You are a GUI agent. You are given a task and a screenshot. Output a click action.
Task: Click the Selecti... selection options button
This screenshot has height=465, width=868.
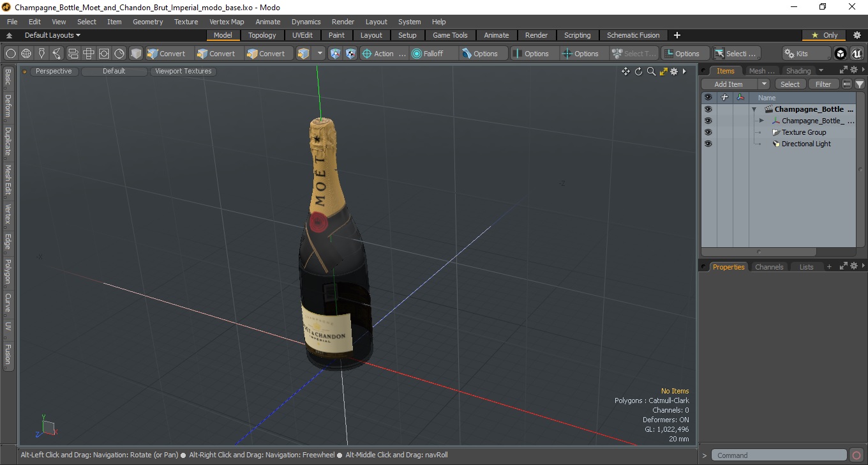pos(736,54)
